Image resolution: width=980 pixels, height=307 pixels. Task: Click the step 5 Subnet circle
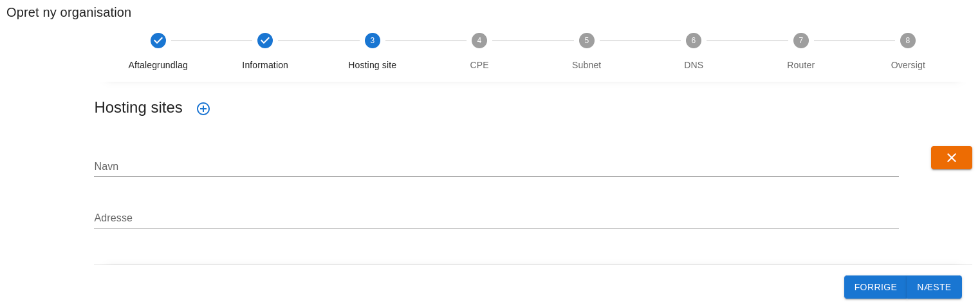pyautogui.click(x=586, y=41)
